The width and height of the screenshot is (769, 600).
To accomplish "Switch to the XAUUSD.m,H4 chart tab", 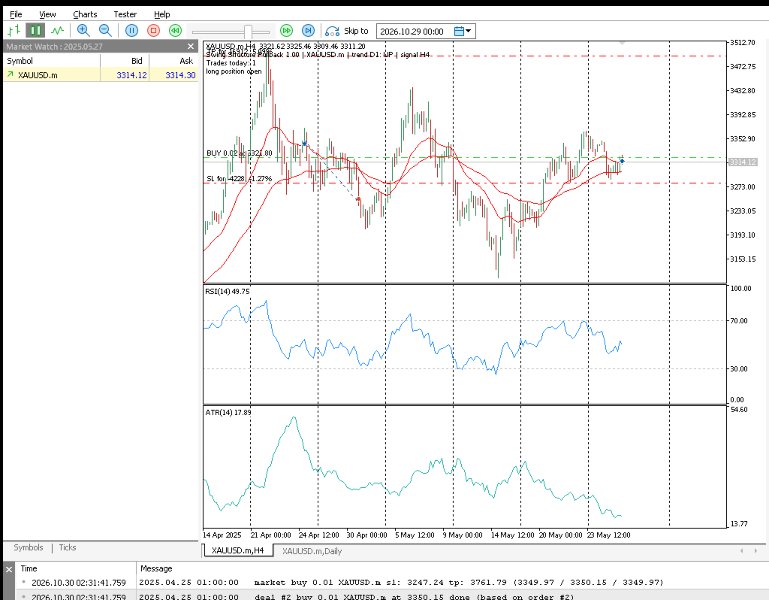I will [x=237, y=550].
